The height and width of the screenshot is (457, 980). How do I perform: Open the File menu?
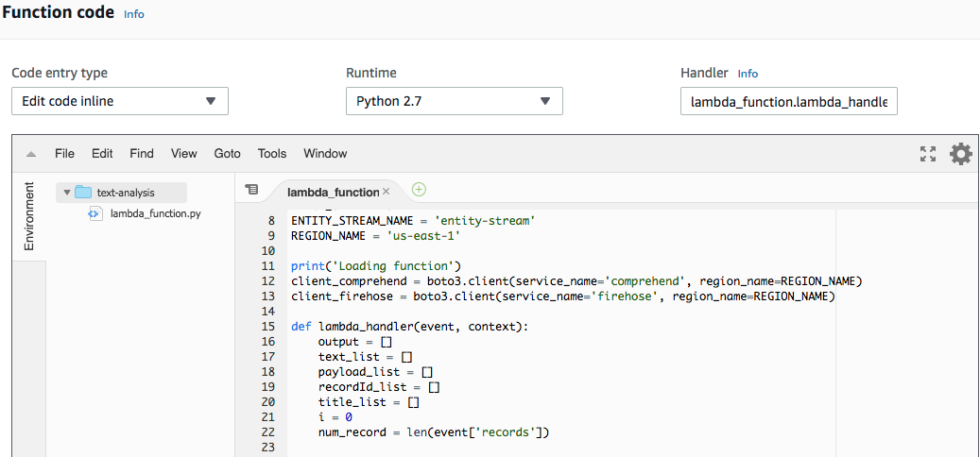[64, 153]
